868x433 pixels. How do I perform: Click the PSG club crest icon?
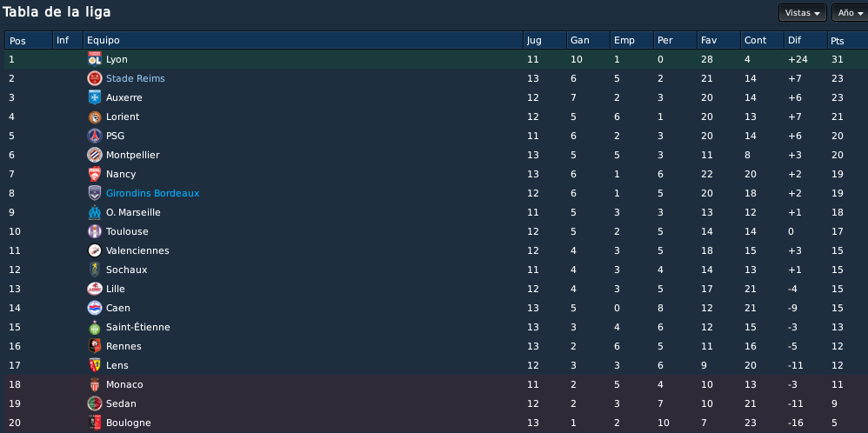pos(95,136)
